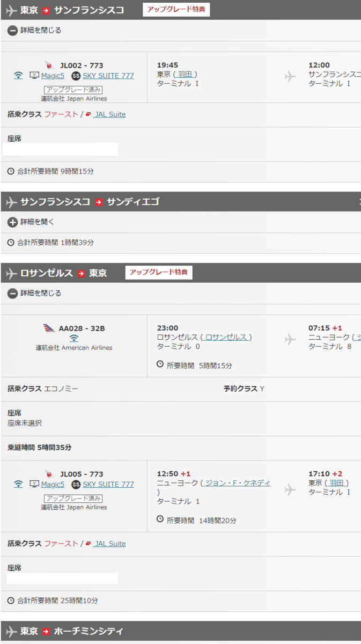Click arrival time 17:10 +2 on JL005
Image resolution: width=361 pixels, height=644 pixels.
326,474
